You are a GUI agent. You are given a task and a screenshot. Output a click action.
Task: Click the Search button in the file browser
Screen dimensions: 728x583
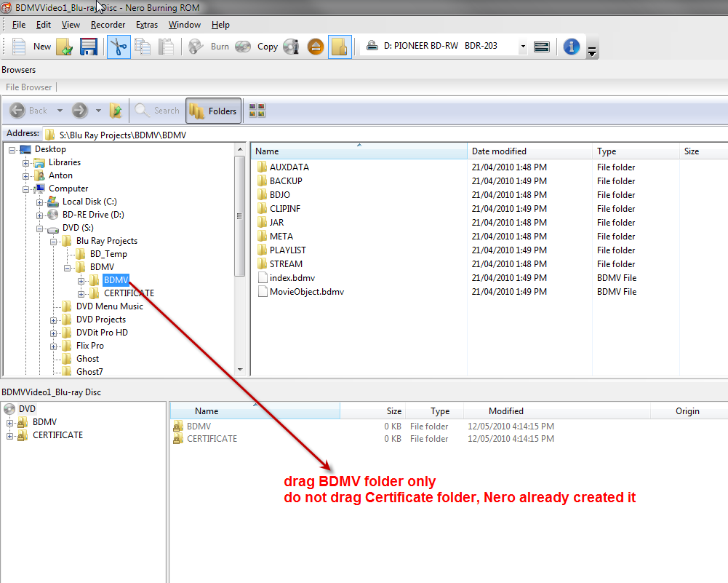pos(157,111)
